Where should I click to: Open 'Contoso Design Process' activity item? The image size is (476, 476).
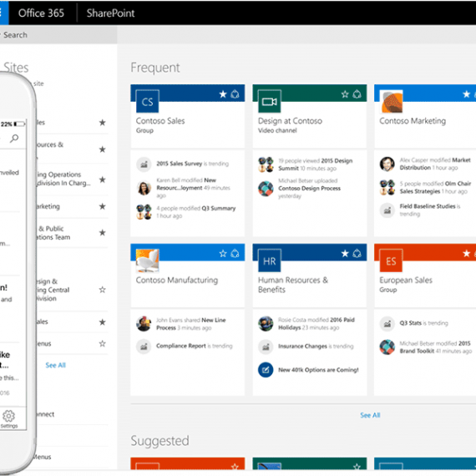click(309, 188)
